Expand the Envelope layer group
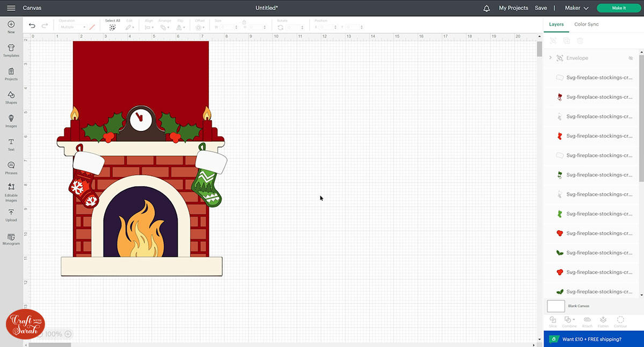This screenshot has height=347, width=644. [550, 58]
